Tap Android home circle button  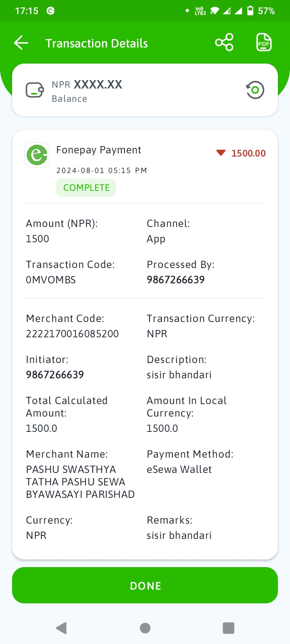point(145,628)
